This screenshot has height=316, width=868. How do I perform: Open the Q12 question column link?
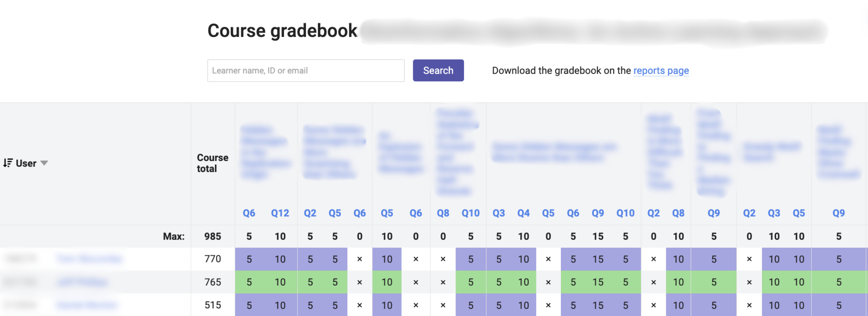click(280, 213)
